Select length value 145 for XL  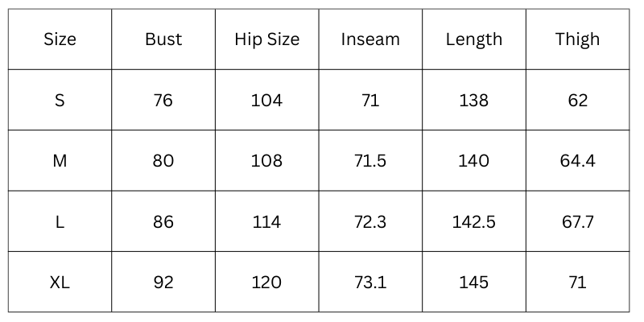click(473, 283)
